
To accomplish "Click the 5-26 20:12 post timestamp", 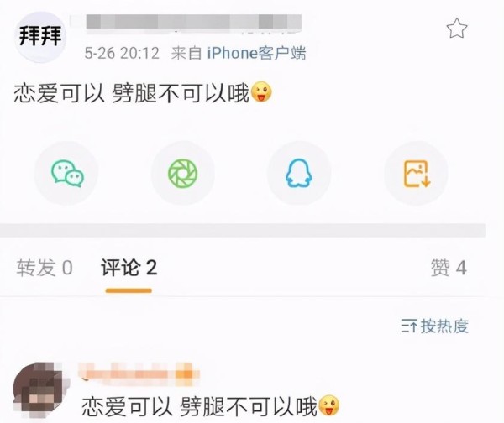I will click(x=122, y=53).
